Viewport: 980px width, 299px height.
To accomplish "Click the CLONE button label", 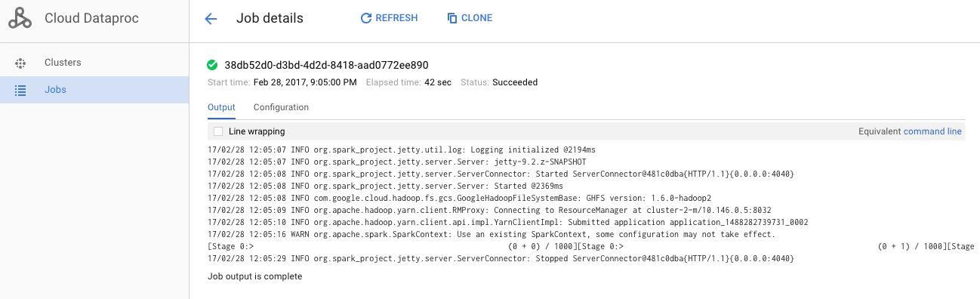I will click(x=476, y=18).
